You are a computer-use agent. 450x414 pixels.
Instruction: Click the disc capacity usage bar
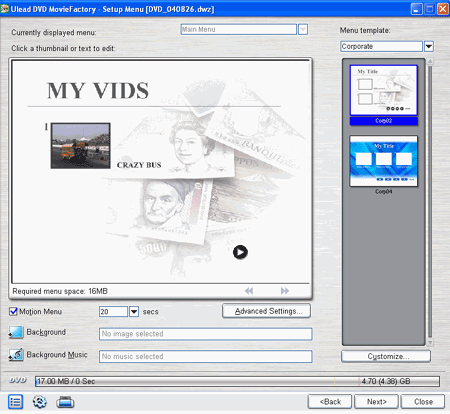click(237, 381)
